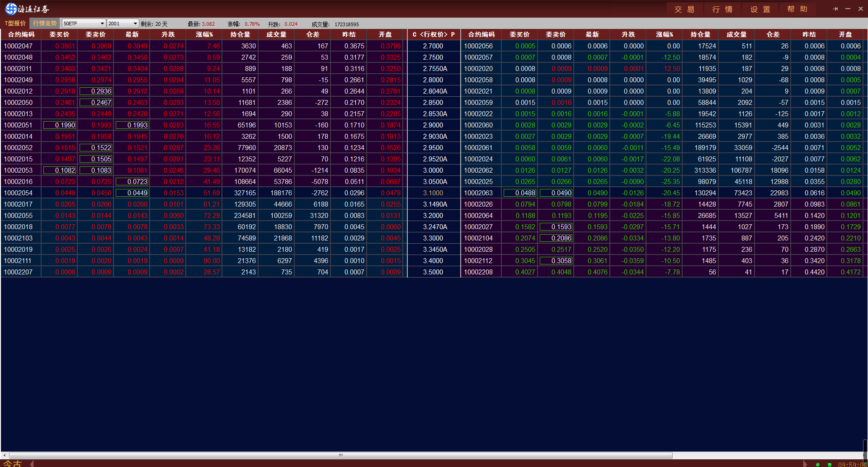Click the brokerage logo in the title bar
This screenshot has height=467, width=868.
(x=27, y=9)
